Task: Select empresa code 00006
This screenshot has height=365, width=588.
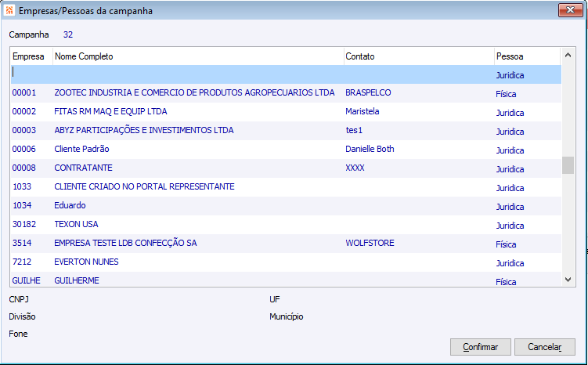Action: pos(24,149)
